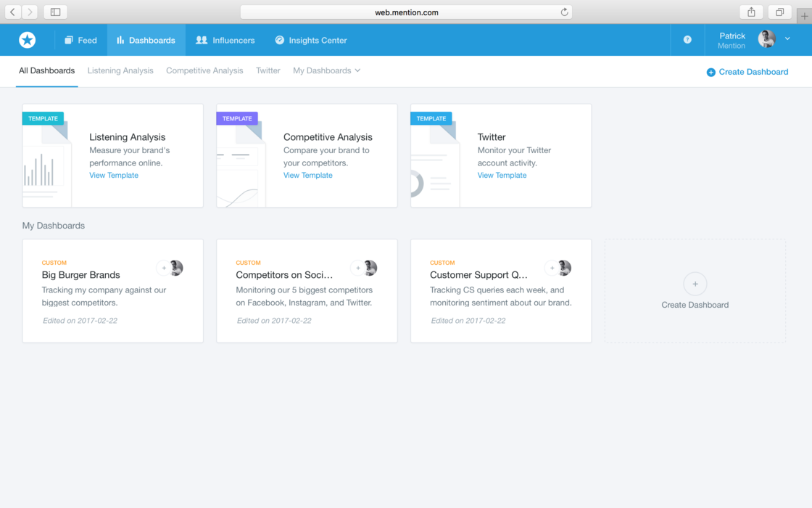Click the plus circle in Create Dashboard card
This screenshot has height=508, width=812.
point(695,284)
